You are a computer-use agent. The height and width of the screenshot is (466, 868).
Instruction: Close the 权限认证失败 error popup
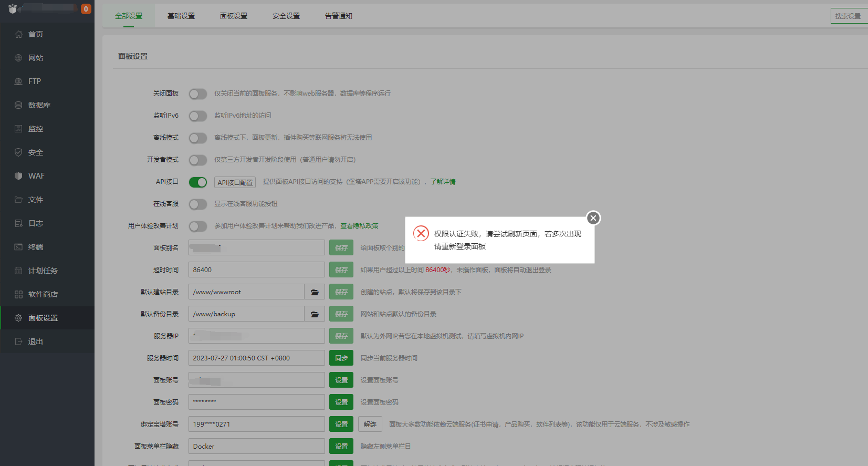tap(593, 218)
